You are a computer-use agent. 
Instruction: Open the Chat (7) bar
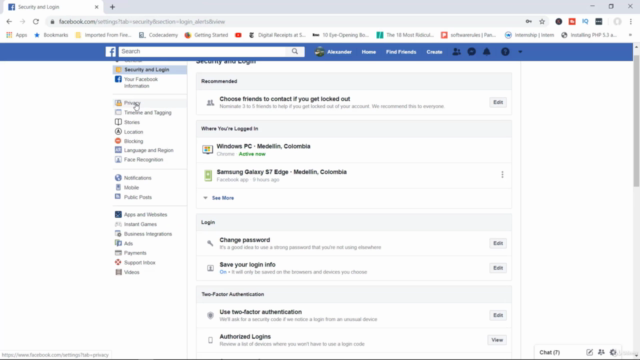(549, 352)
